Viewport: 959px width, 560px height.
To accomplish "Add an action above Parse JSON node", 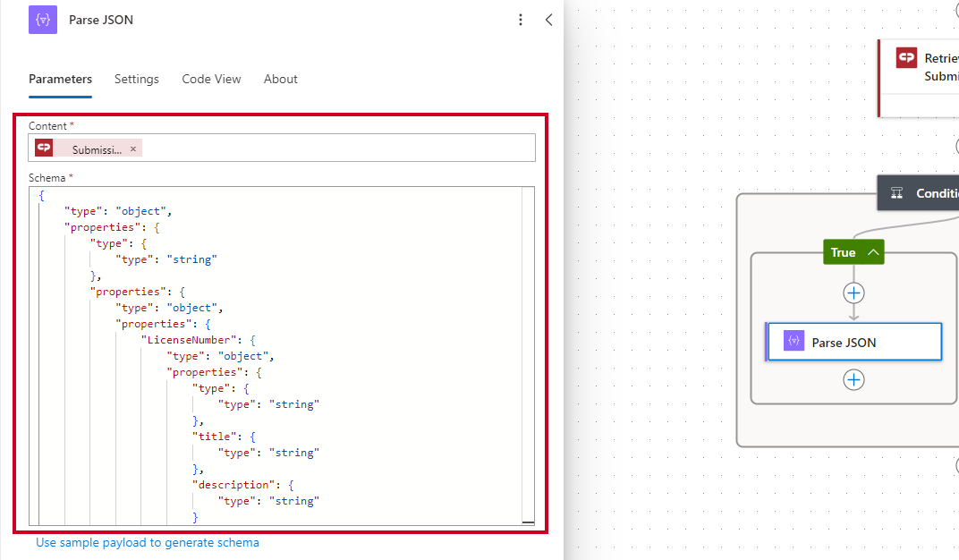I will tap(853, 293).
